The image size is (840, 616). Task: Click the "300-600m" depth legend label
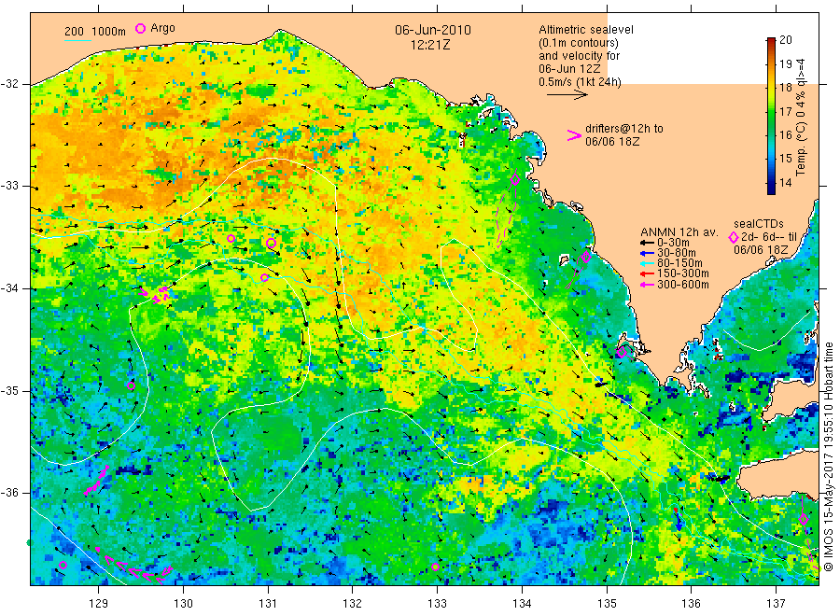(683, 285)
